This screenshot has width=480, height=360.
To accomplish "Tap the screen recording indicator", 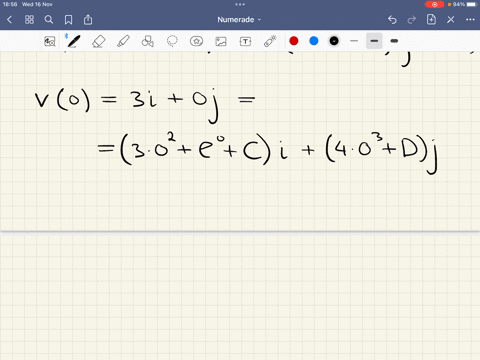I will [435, 5].
